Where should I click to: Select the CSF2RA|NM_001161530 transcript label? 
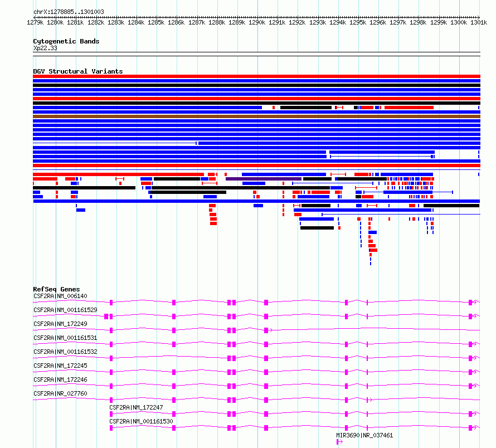tap(141, 421)
